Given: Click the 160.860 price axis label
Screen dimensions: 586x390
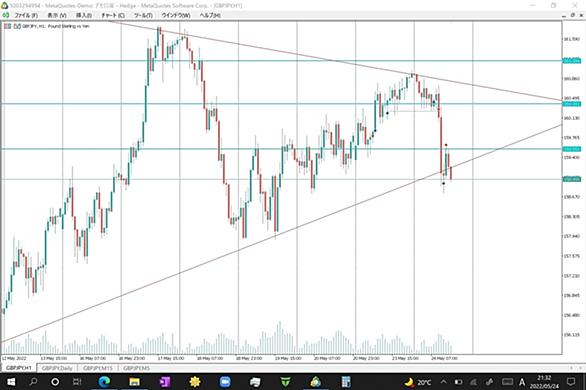Looking at the screenshot, I should pos(572,79).
